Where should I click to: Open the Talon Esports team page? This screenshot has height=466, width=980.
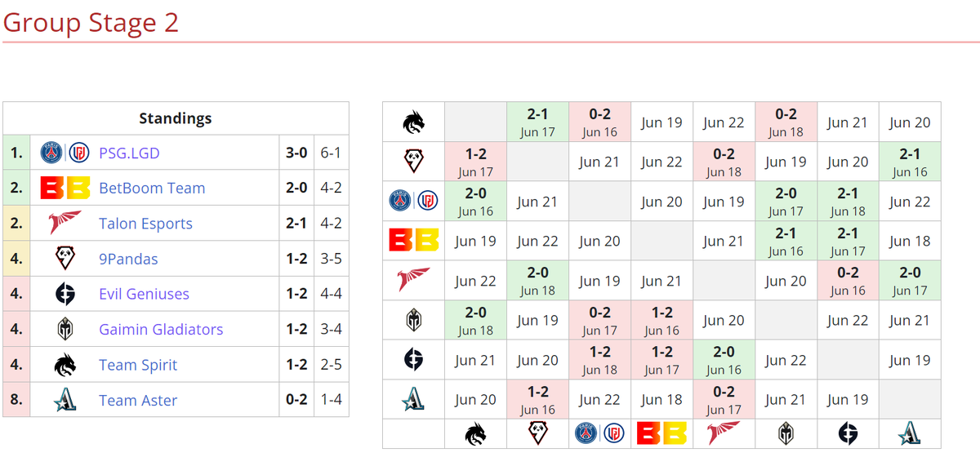145,224
